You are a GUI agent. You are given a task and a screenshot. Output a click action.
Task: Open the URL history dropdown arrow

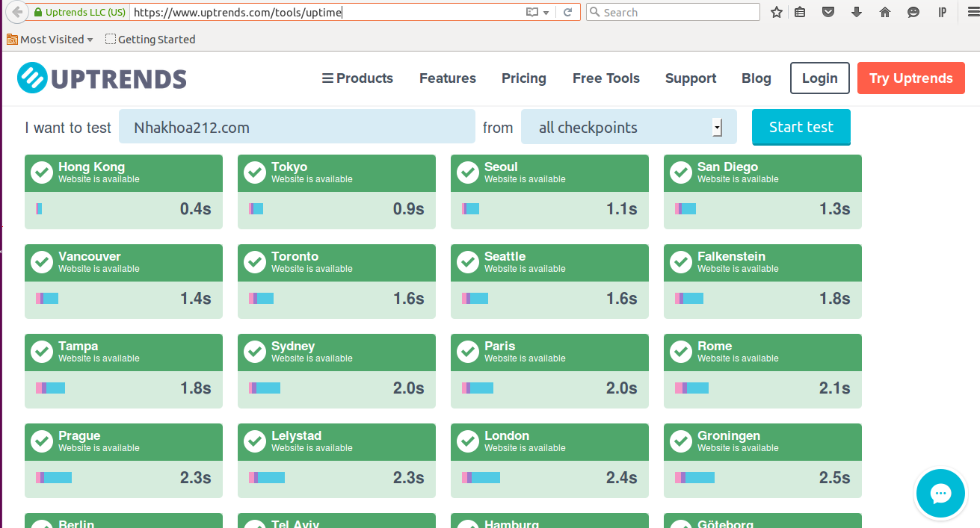[x=546, y=13]
